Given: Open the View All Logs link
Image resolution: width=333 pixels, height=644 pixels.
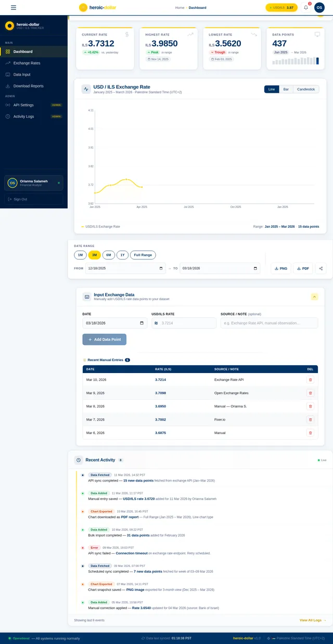Looking at the screenshot, I should (x=313, y=620).
